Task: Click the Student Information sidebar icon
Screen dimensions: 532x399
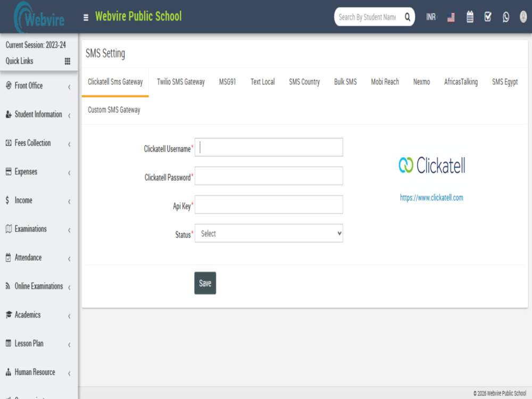Action: click(9, 114)
